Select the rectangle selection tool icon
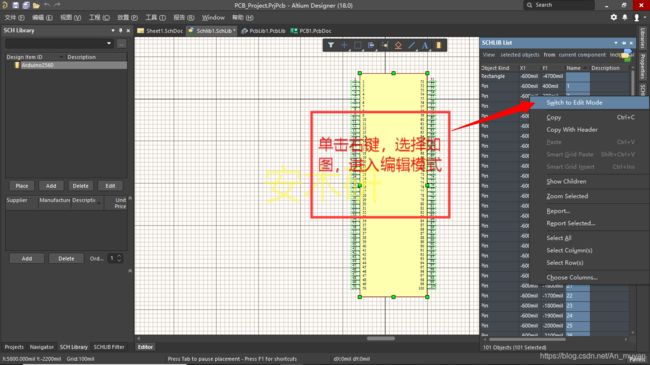The image size is (650, 365). point(358,45)
